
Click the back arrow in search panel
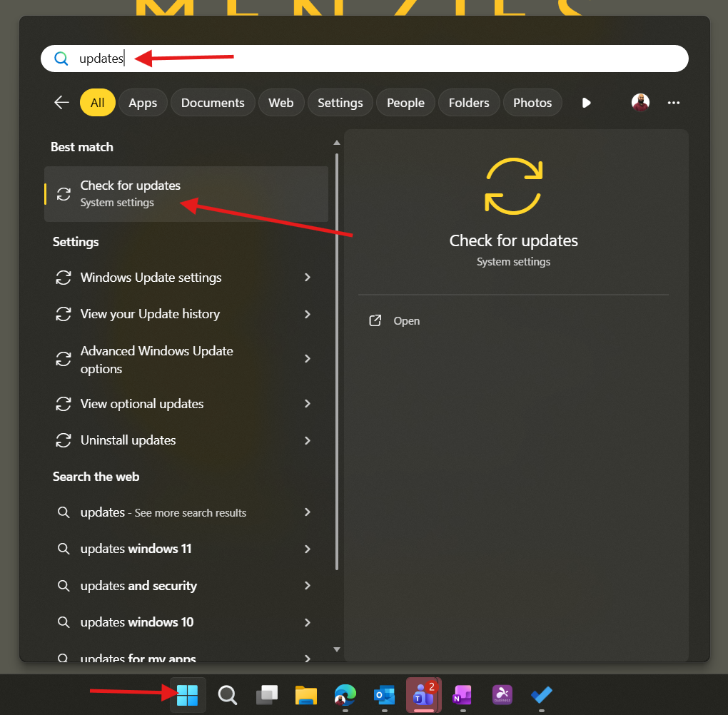61,103
